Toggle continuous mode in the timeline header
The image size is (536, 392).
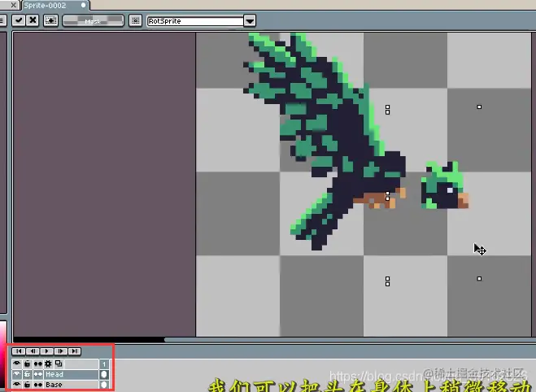[x=37, y=364]
